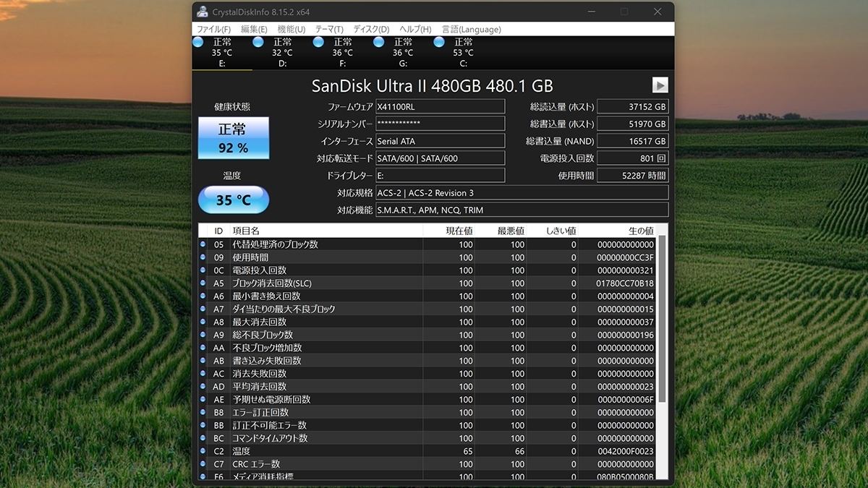Click the status orb for row 0C 電源投入回数
This screenshot has width=868, height=488.
click(203, 270)
